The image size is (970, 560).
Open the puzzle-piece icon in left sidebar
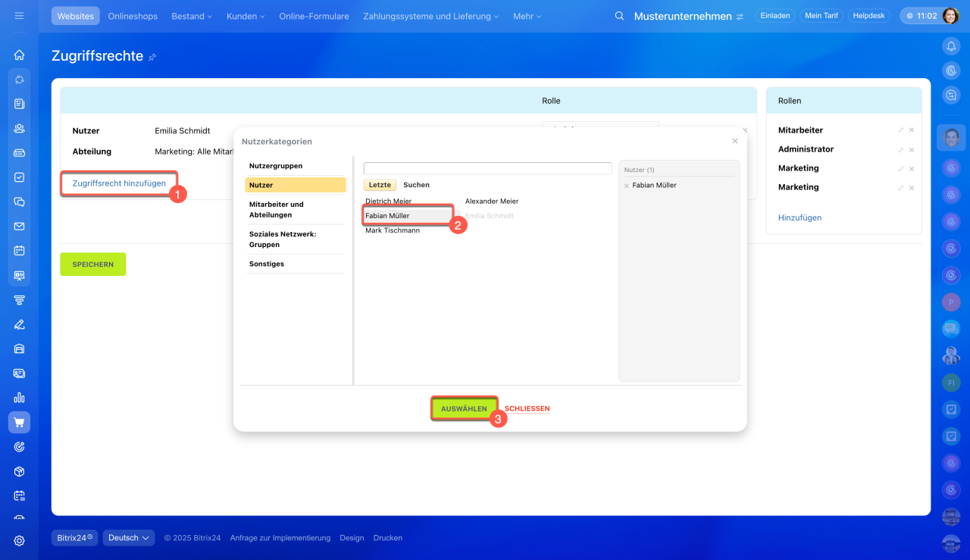point(19,80)
